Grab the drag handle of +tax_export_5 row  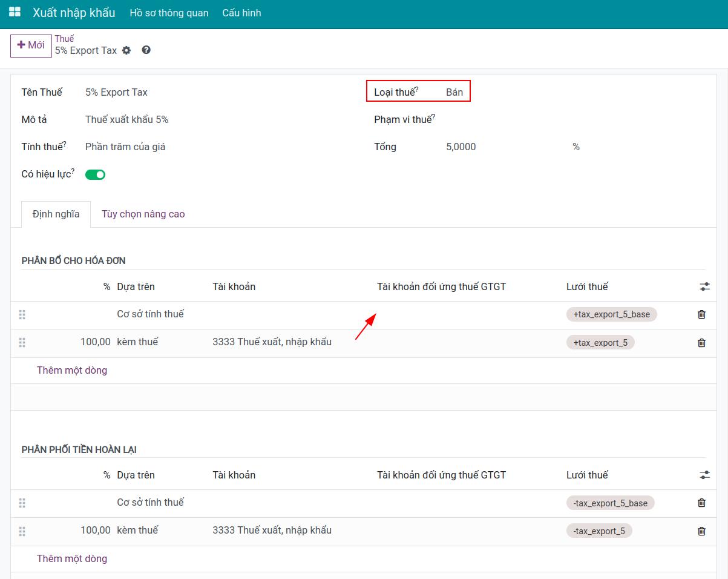coord(22,343)
